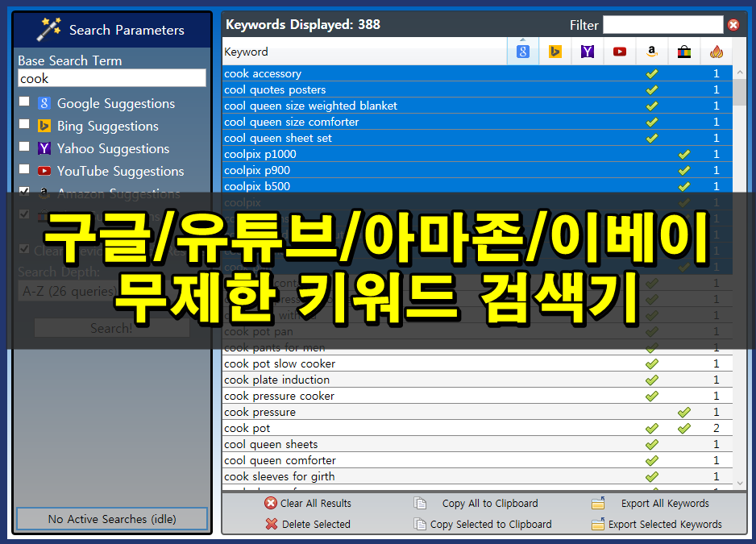Click the Yahoo logo beside Yahoo Suggestions
The width and height of the screenshot is (756, 544).
pos(44,148)
